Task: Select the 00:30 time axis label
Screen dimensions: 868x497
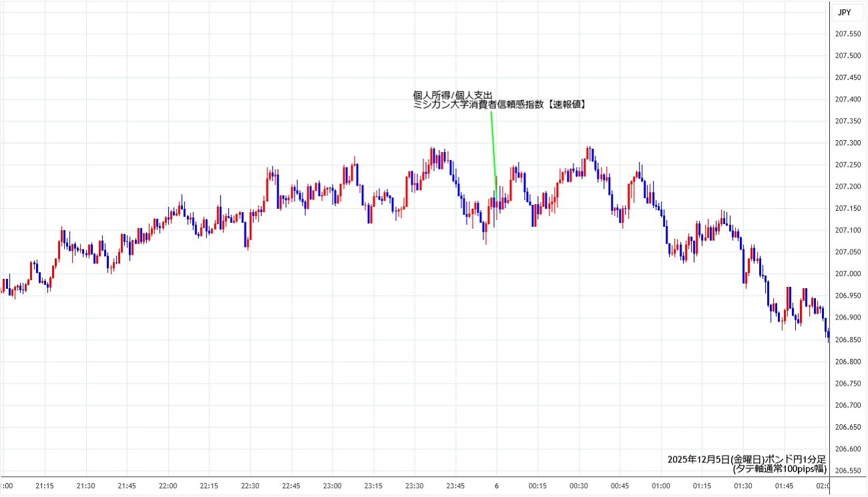Action: click(x=579, y=486)
